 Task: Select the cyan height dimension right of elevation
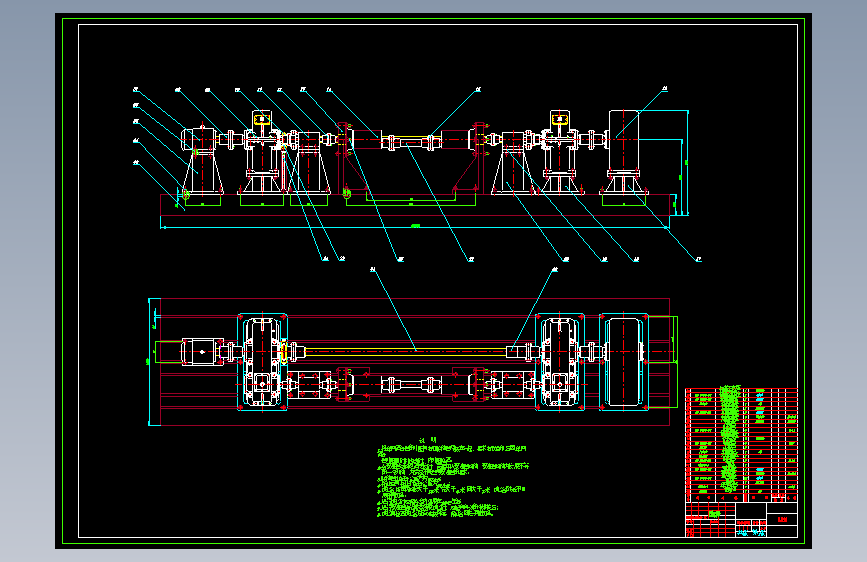687,163
